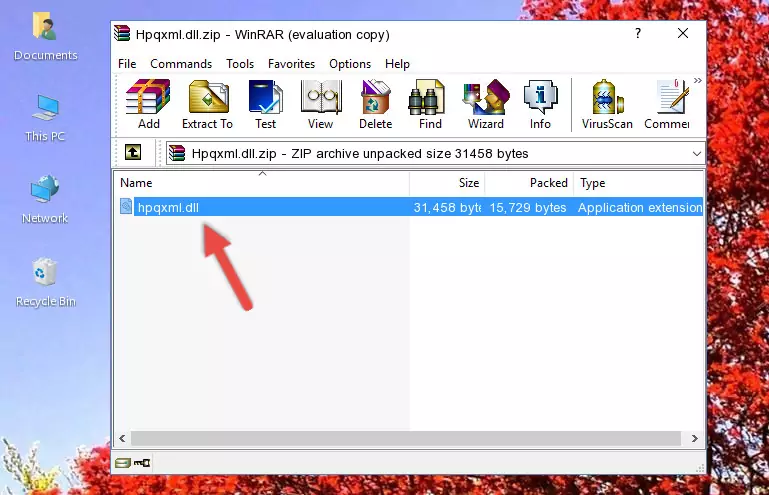Start VirusScan from the toolbar
Image resolution: width=769 pixels, height=495 pixels.
click(x=607, y=104)
